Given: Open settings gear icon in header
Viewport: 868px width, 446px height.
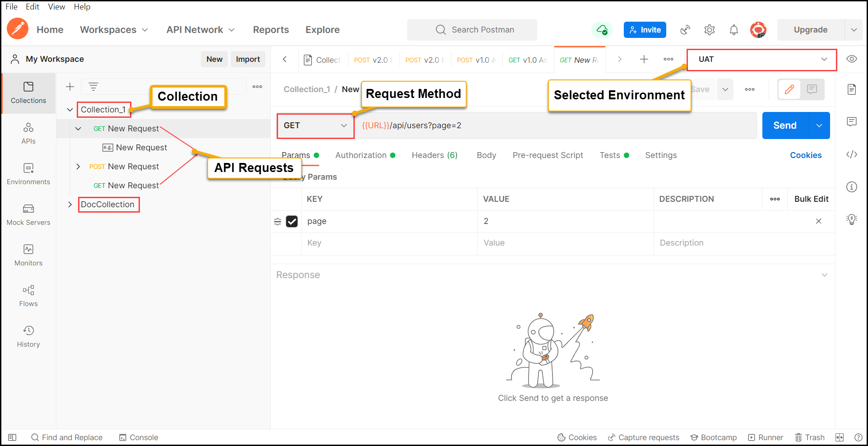Looking at the screenshot, I should (x=710, y=30).
